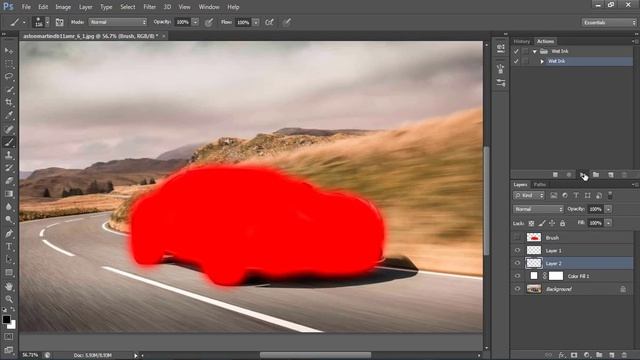Select the Brush tool in toolbox
This screenshot has height=360, width=640.
[x=9, y=142]
